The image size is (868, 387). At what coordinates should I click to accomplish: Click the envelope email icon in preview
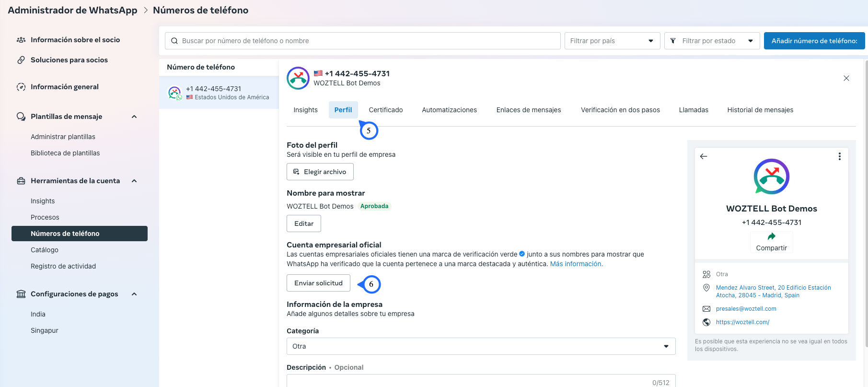pos(706,309)
